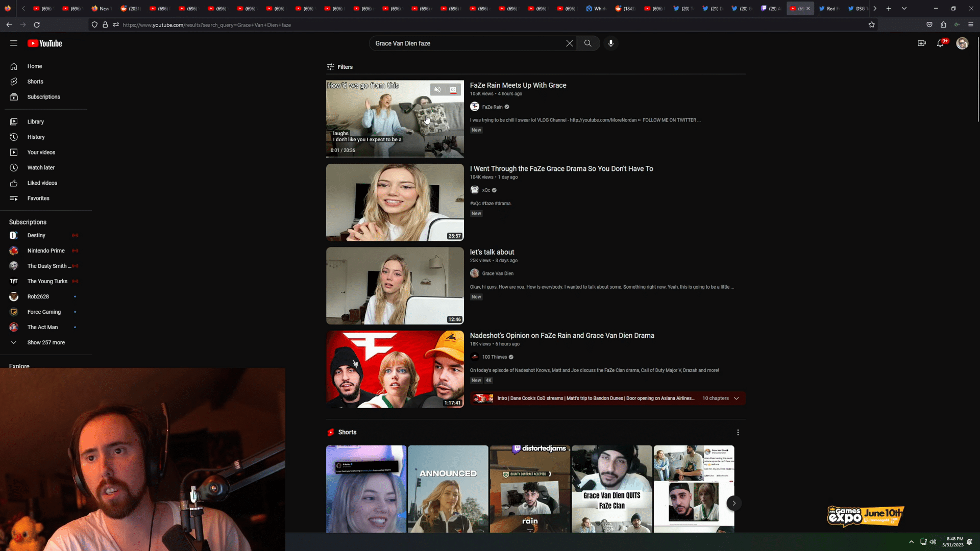
Task: Open the ANNOUNCED short thumbnail
Action: coord(448,489)
